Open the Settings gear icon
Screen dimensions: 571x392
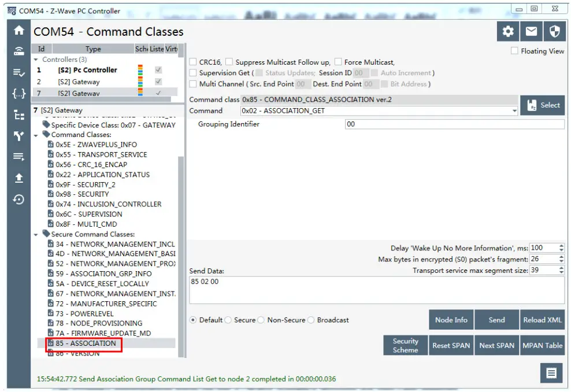pos(507,32)
